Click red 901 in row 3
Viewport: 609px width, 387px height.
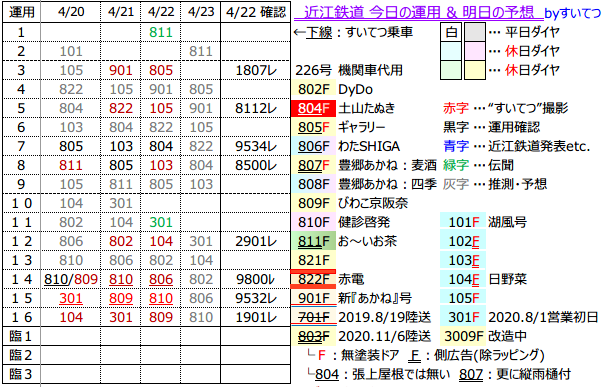point(121,70)
